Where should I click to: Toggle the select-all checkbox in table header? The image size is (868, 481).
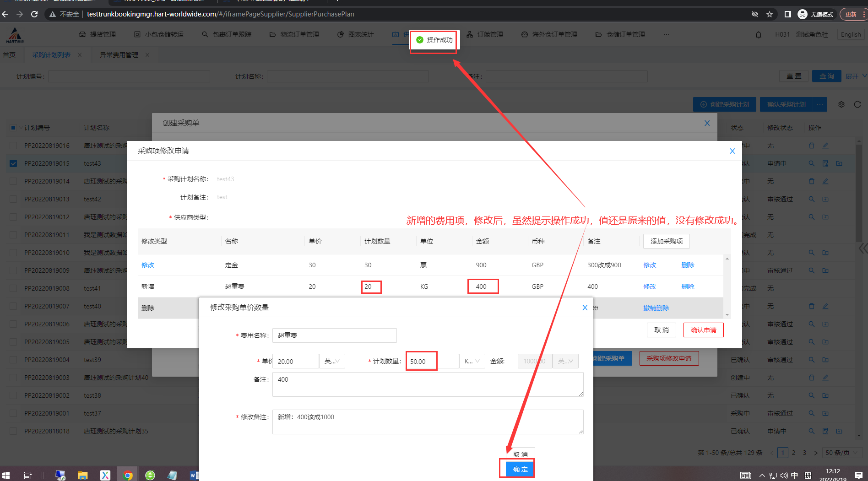click(13, 128)
